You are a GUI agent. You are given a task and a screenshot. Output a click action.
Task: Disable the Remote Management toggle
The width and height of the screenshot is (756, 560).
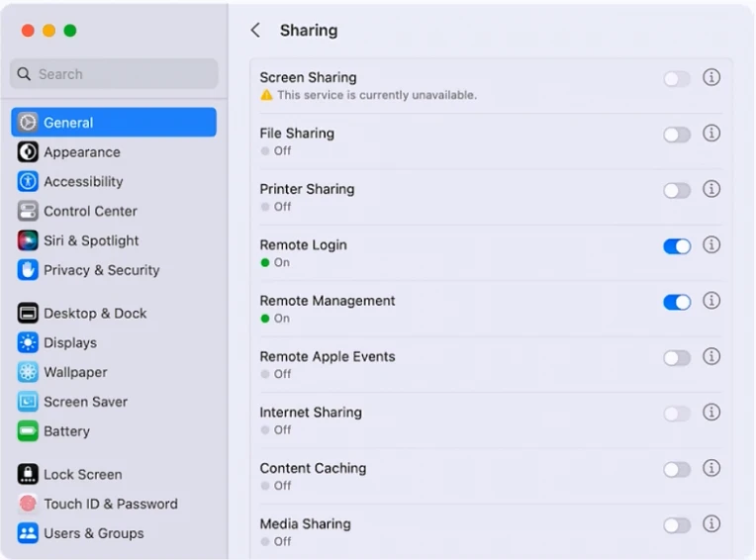click(x=677, y=302)
